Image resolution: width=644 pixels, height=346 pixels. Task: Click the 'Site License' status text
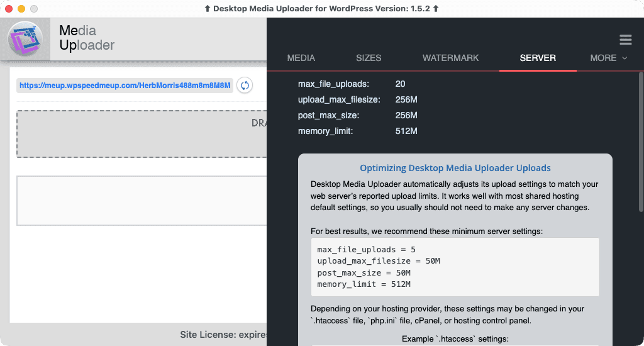click(x=223, y=335)
